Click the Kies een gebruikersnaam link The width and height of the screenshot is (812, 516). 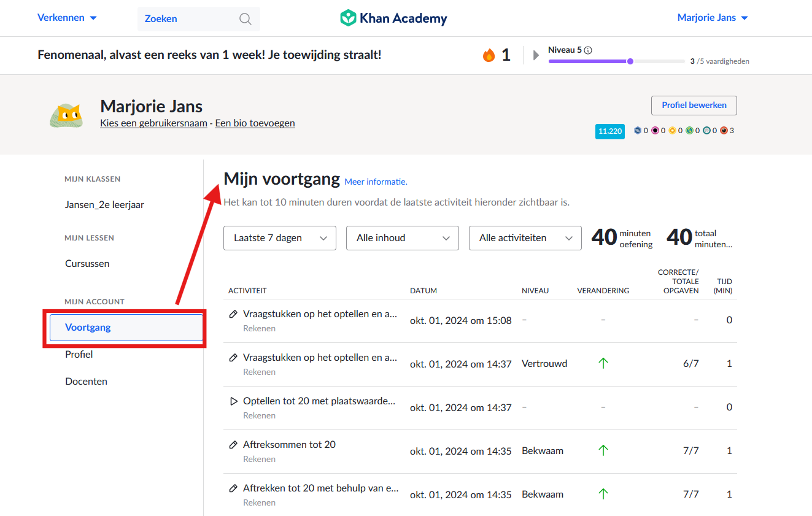[x=153, y=123]
